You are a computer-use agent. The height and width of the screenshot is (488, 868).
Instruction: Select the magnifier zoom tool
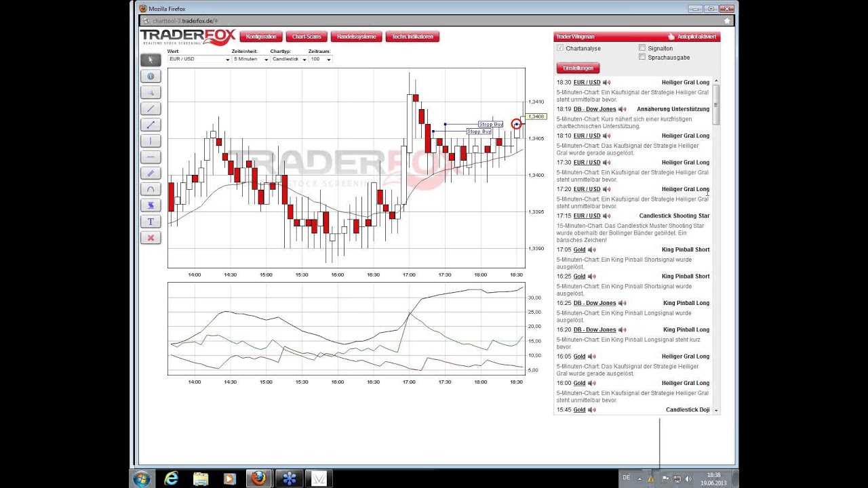pyautogui.click(x=151, y=92)
